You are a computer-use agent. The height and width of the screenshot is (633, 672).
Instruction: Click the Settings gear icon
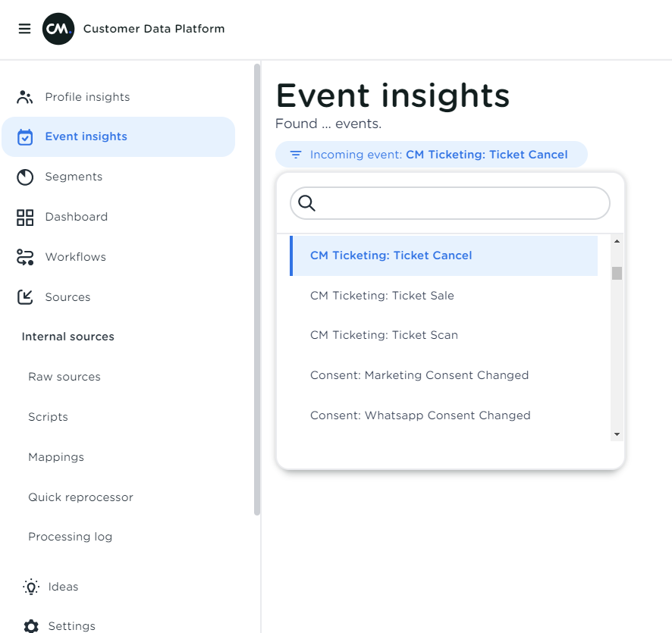(x=30, y=625)
